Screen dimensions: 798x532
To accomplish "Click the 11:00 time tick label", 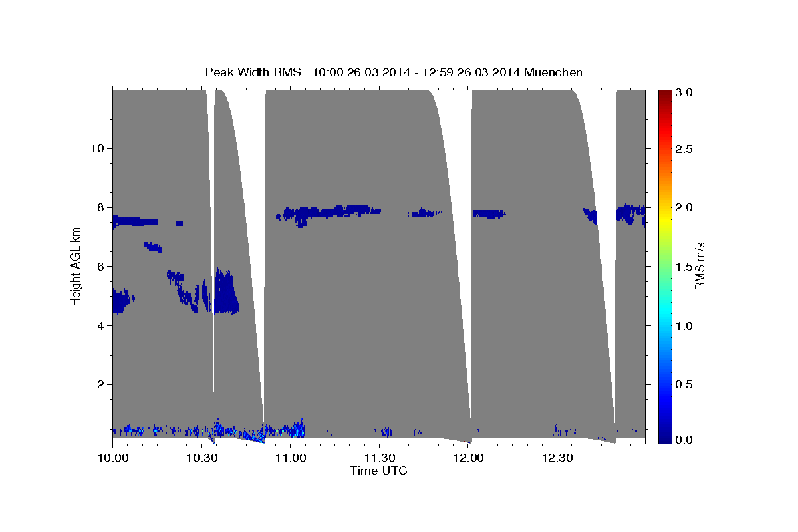I will [290, 458].
